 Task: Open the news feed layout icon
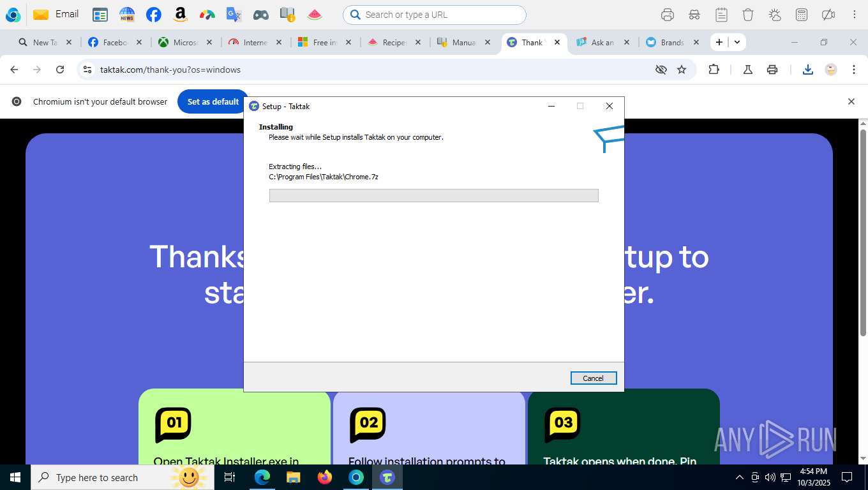[100, 15]
